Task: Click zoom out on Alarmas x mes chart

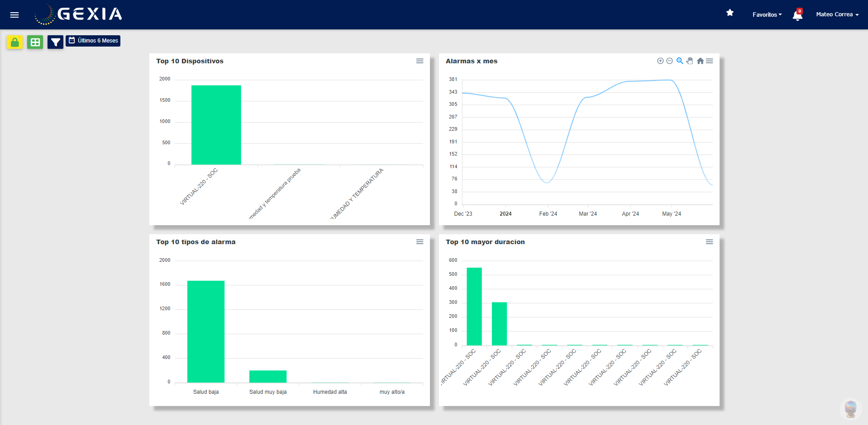Action: (669, 61)
